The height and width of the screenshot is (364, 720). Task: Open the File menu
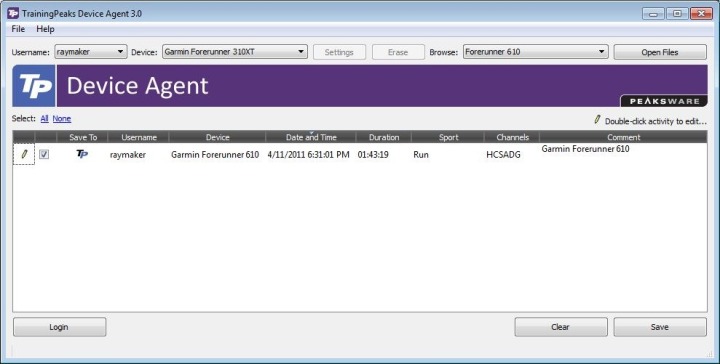click(x=18, y=29)
